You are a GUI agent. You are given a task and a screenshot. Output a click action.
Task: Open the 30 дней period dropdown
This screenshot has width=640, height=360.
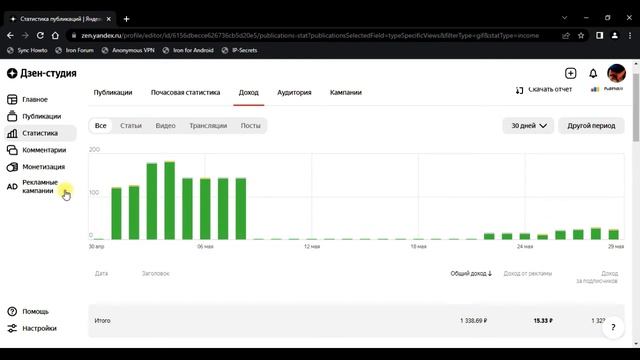click(x=529, y=126)
